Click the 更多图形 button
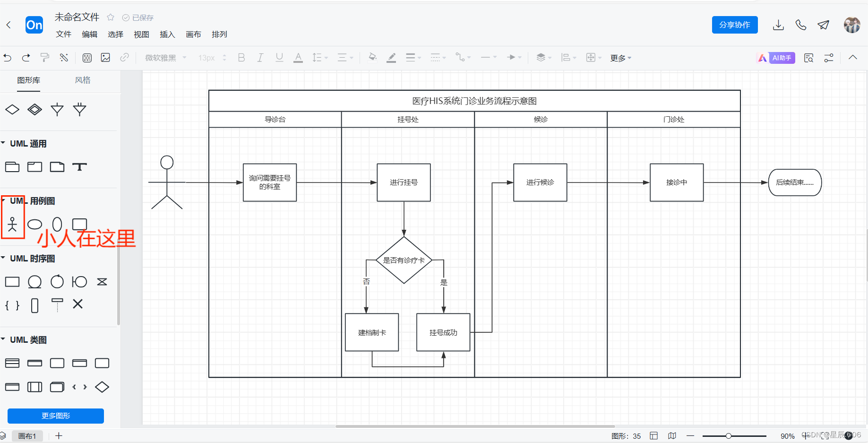Screen dimensions: 868x443 click(55, 416)
